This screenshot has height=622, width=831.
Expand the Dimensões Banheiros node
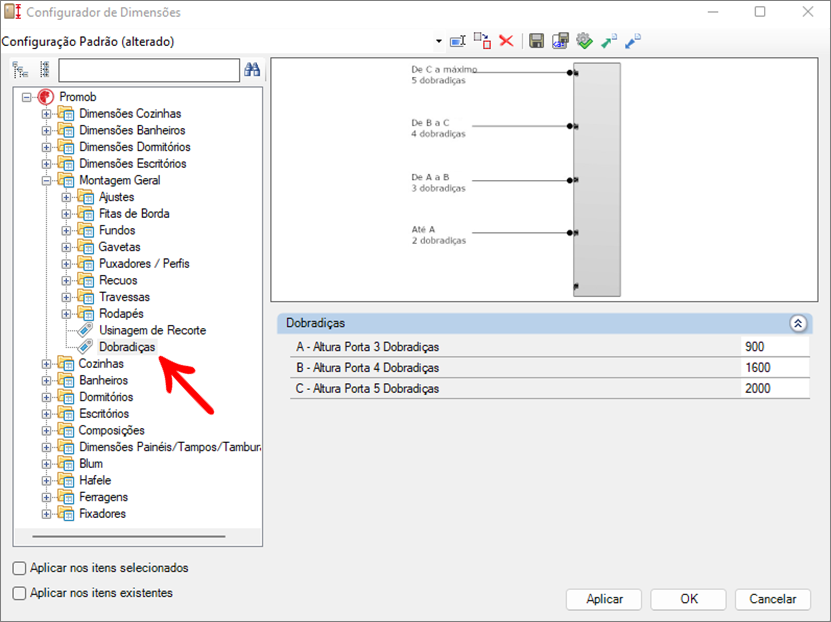click(x=47, y=131)
